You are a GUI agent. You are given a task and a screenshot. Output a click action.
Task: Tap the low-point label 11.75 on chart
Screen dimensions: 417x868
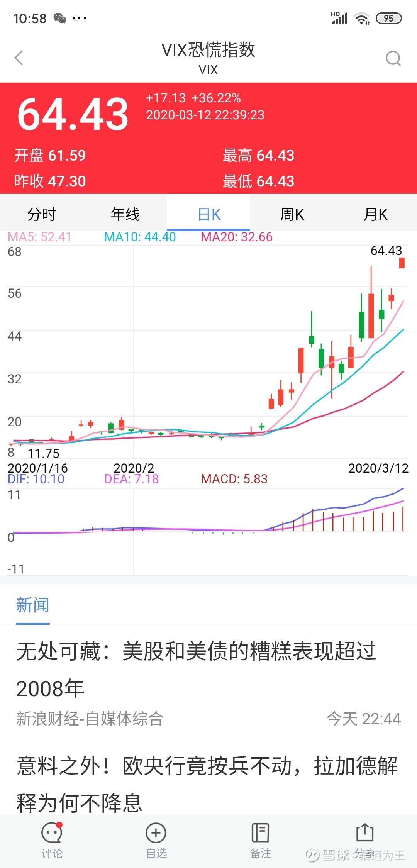pyautogui.click(x=43, y=453)
